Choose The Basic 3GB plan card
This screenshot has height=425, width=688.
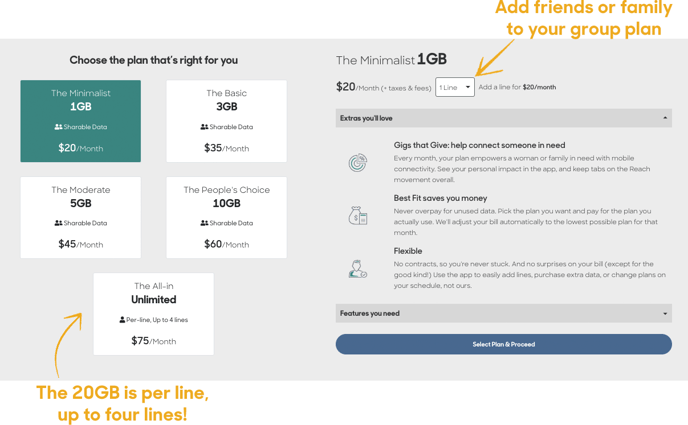tap(226, 121)
